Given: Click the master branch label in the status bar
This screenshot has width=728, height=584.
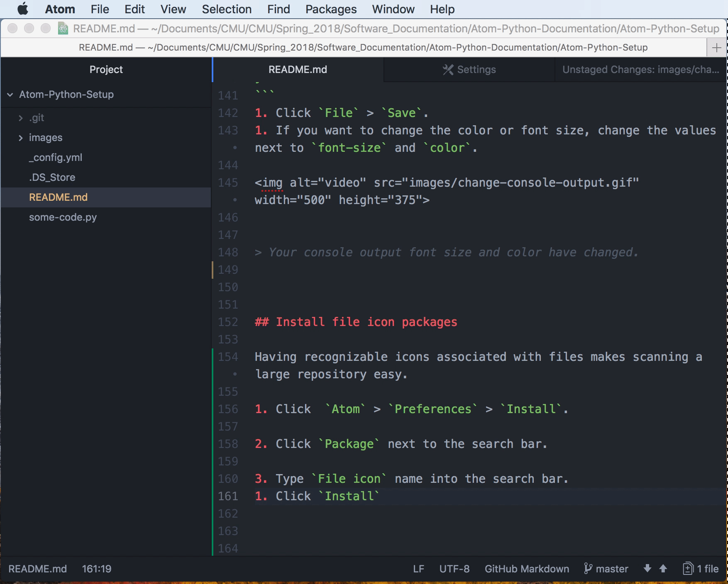Looking at the screenshot, I should pyautogui.click(x=612, y=569).
